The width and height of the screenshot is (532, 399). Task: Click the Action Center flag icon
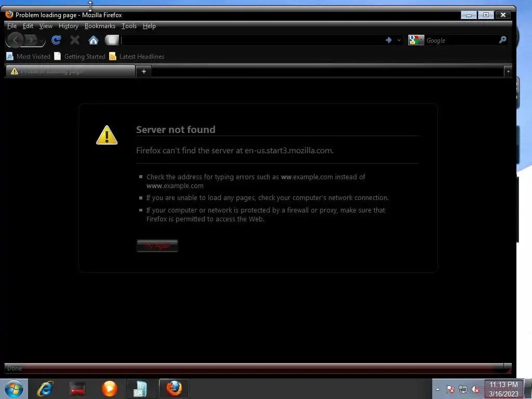(x=450, y=389)
